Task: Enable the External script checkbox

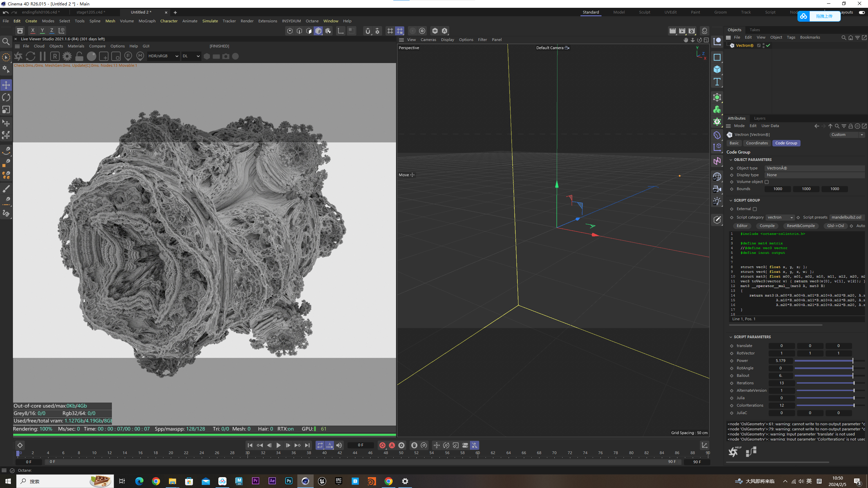Action: (x=755, y=209)
